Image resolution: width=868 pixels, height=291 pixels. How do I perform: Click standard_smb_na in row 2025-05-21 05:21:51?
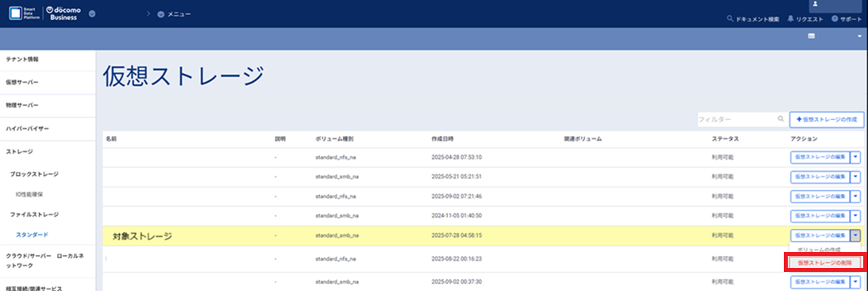coord(338,177)
